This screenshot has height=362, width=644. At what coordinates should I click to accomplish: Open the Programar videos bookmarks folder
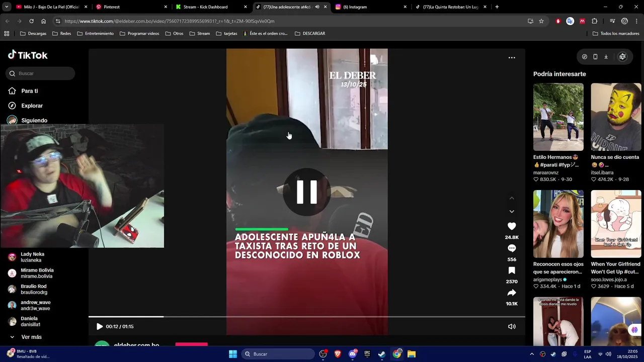pos(139,34)
